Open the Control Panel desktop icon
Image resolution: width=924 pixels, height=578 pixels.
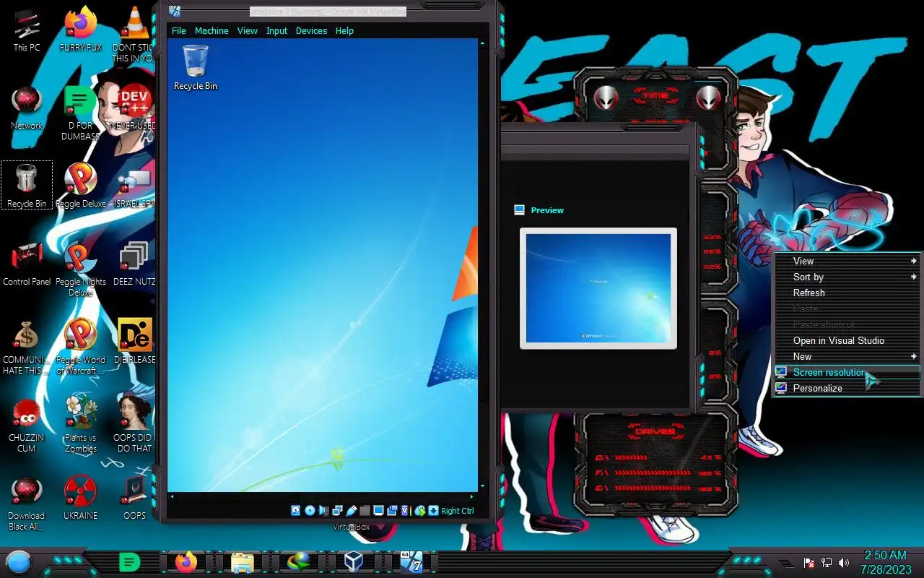coord(27,264)
